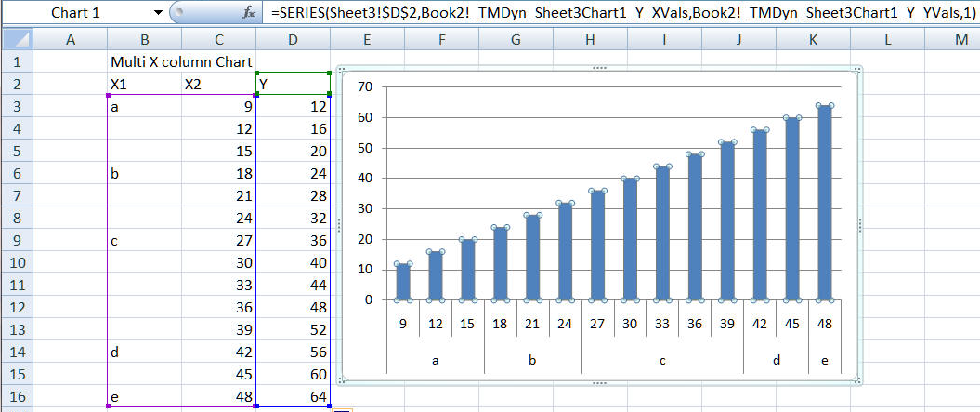This screenshot has width=980, height=412.
Task: Select the row 9 header
Action: point(16,241)
